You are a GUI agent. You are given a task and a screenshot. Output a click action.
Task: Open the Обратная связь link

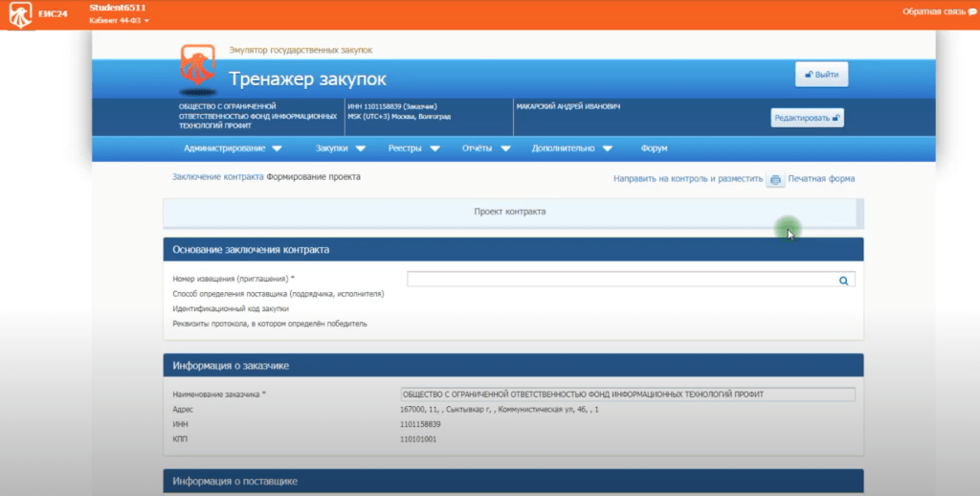coord(936,11)
